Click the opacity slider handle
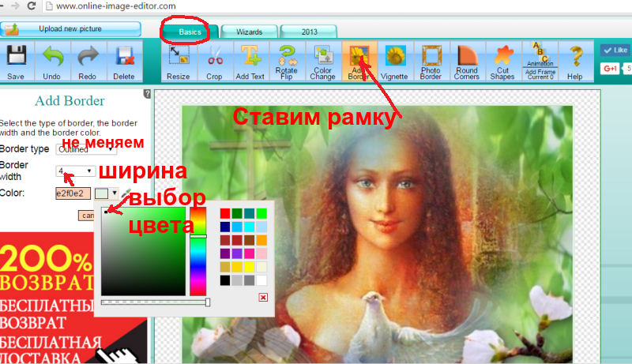Viewport: 632px width, 364px height. point(208,302)
